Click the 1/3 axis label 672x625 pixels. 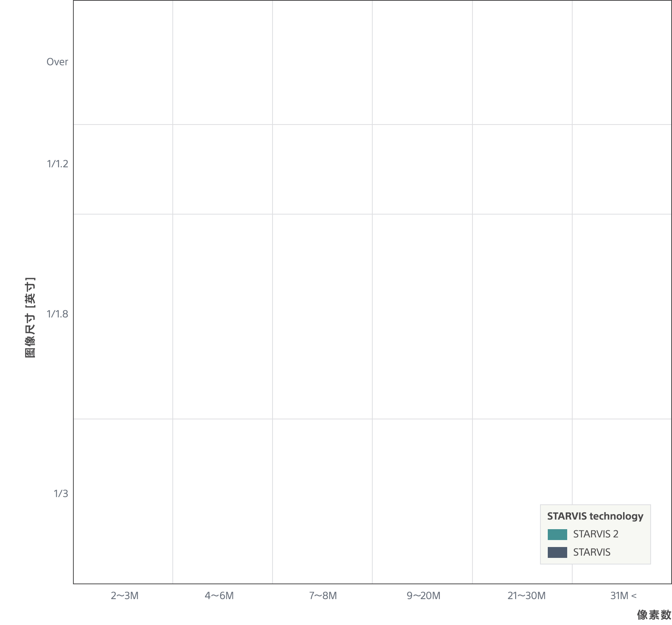click(61, 494)
